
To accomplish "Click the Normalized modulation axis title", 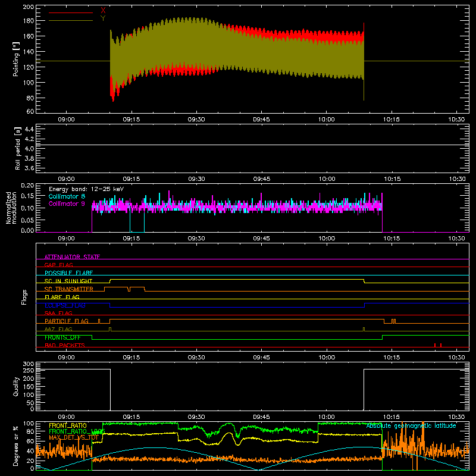I will tap(11, 208).
